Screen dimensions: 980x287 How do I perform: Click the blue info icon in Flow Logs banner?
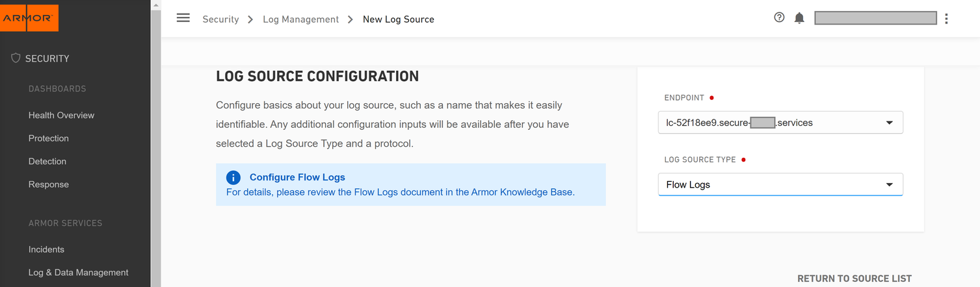tap(233, 178)
